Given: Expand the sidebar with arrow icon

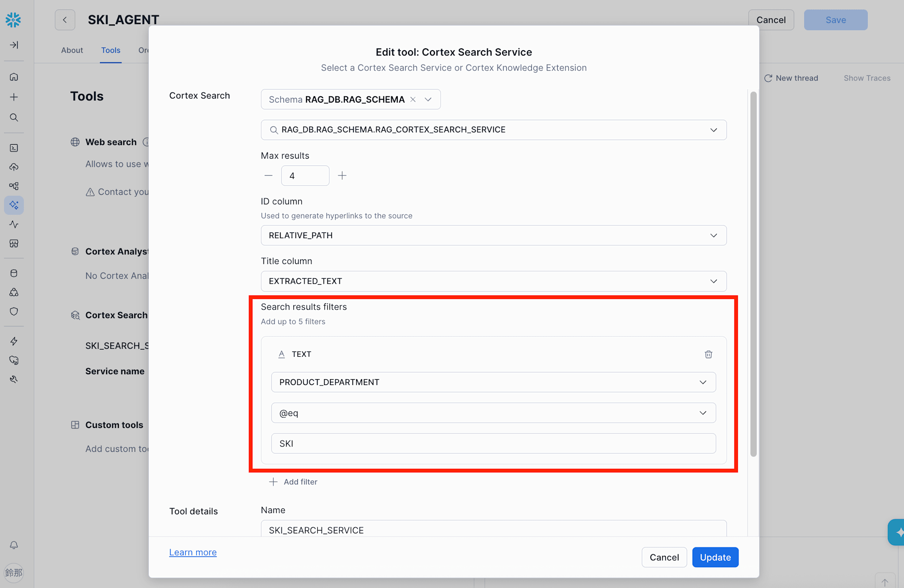Looking at the screenshot, I should 14,45.
